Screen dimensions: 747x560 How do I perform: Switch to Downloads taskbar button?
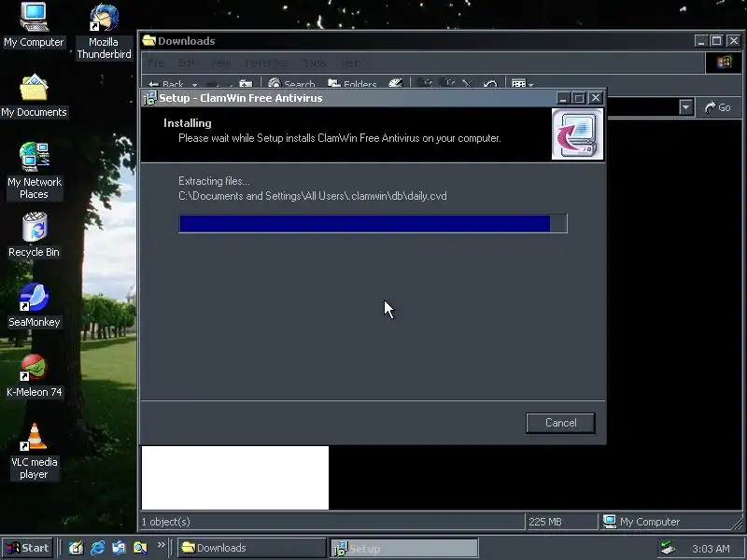coord(251,548)
